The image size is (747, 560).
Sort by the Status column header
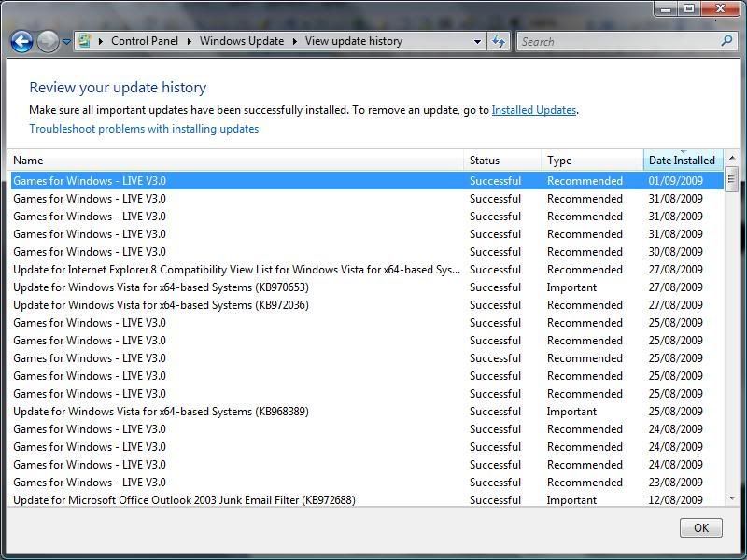point(502,160)
